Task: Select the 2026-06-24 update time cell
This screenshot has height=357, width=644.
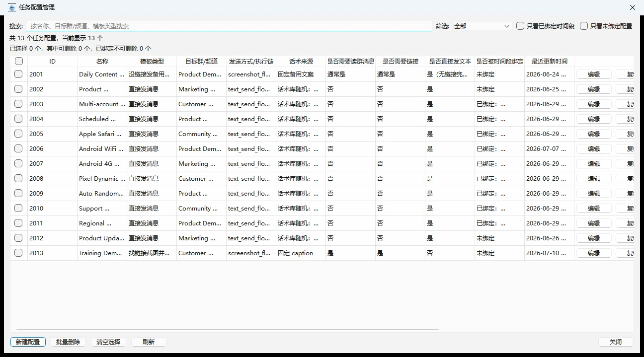Action: coord(549,74)
